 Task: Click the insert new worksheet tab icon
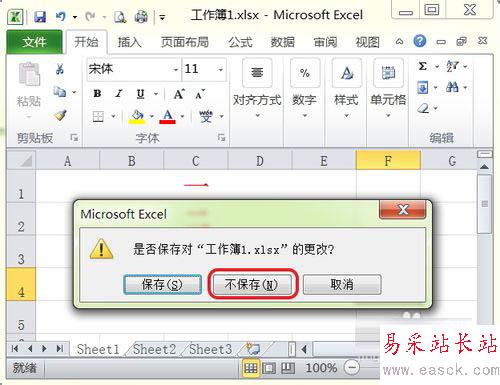pos(252,349)
